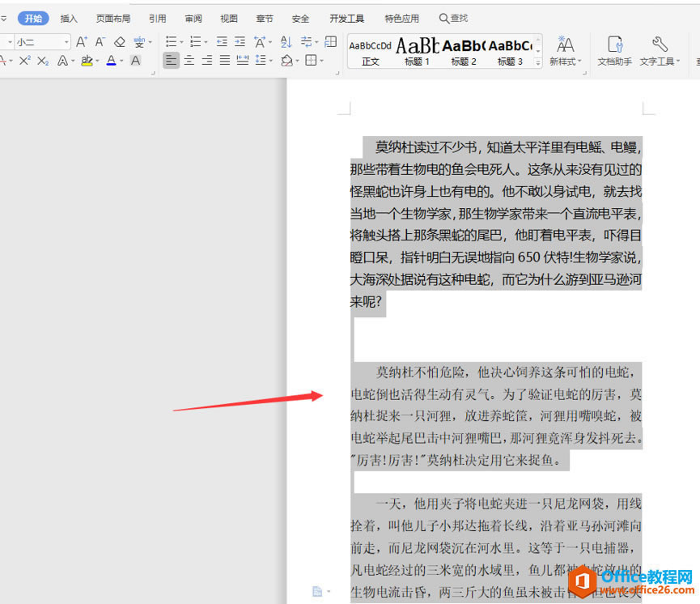This screenshot has height=604, width=700.
Task: Switch to the 开始 tab
Action: (33, 19)
